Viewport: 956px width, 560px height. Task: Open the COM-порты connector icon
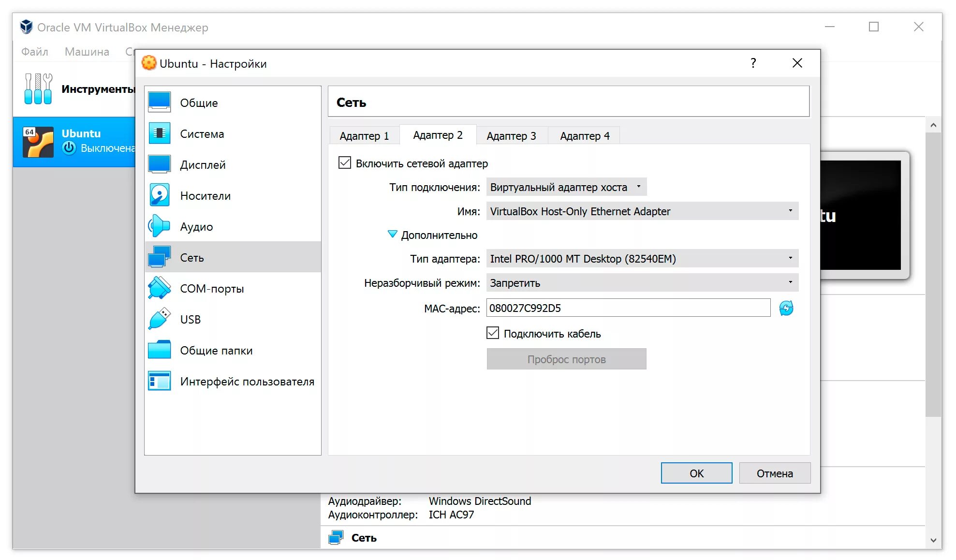tap(159, 288)
